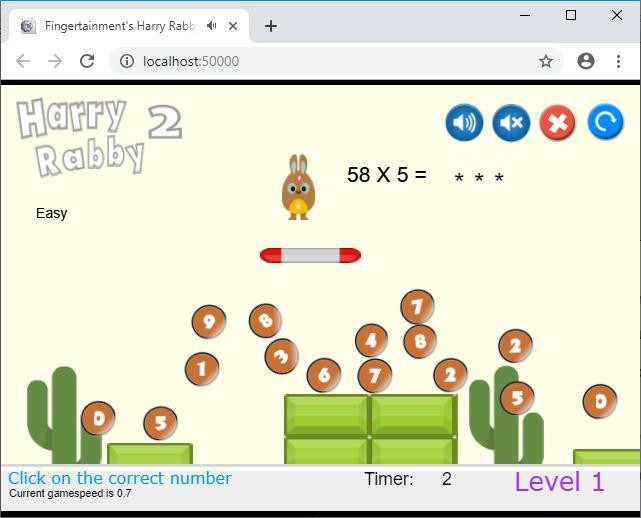Close the Fingertainment's Harry Rabby tab
The height and width of the screenshot is (518, 641).
tap(233, 26)
